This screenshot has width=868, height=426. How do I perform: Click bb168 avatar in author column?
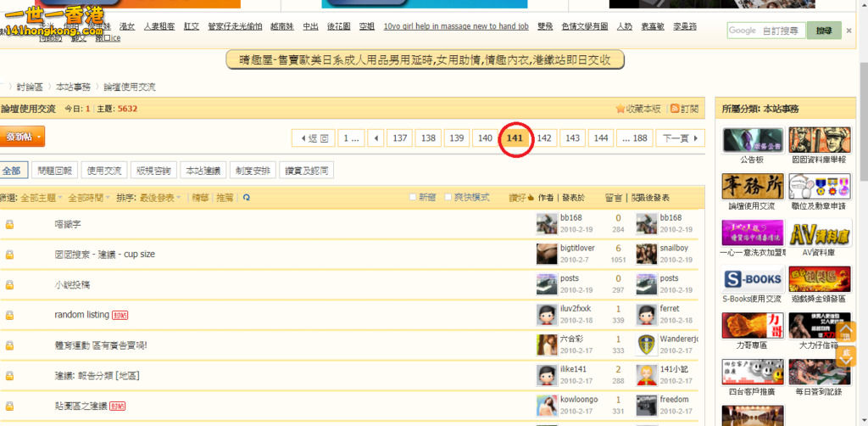(x=547, y=224)
